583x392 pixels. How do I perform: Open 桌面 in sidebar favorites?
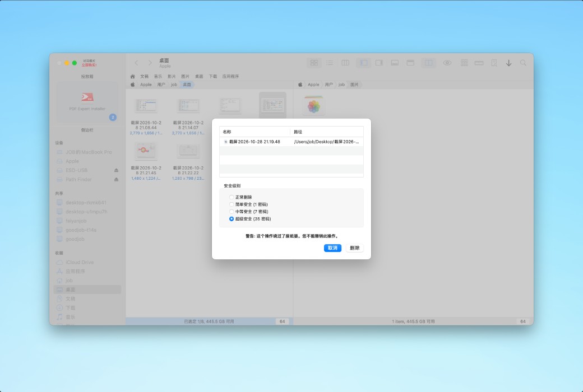click(x=87, y=290)
